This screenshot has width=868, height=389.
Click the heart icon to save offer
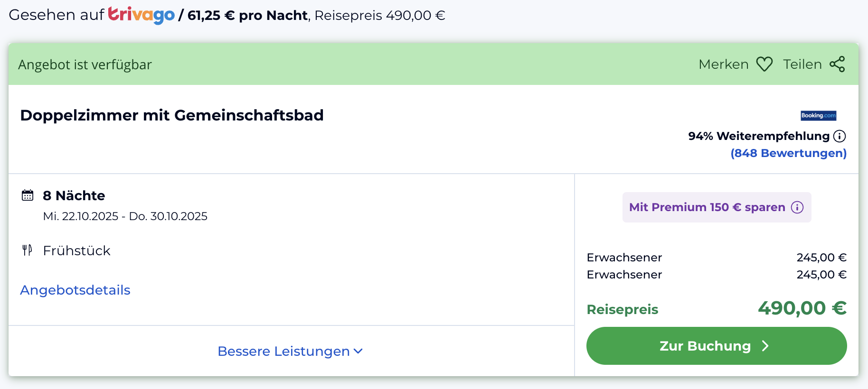(764, 64)
